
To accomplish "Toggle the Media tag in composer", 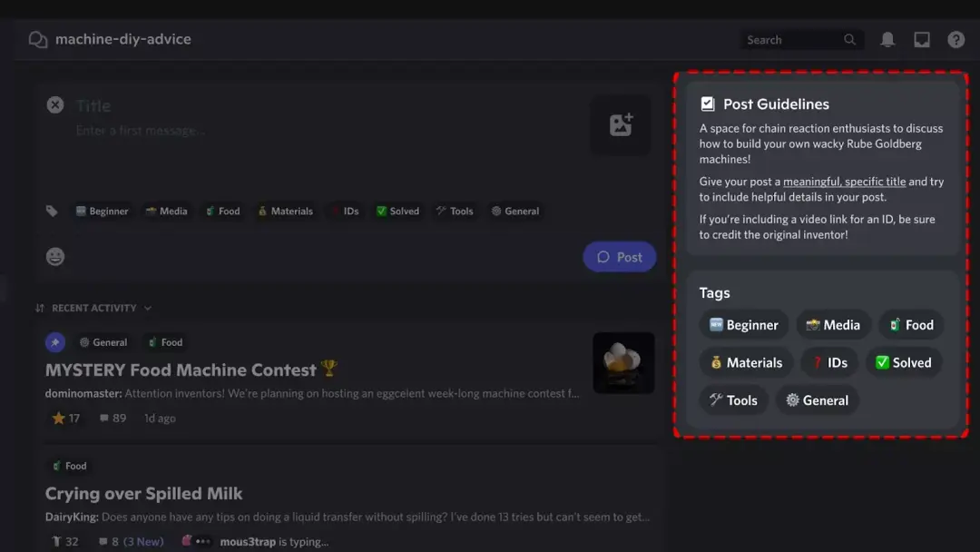I will (166, 212).
